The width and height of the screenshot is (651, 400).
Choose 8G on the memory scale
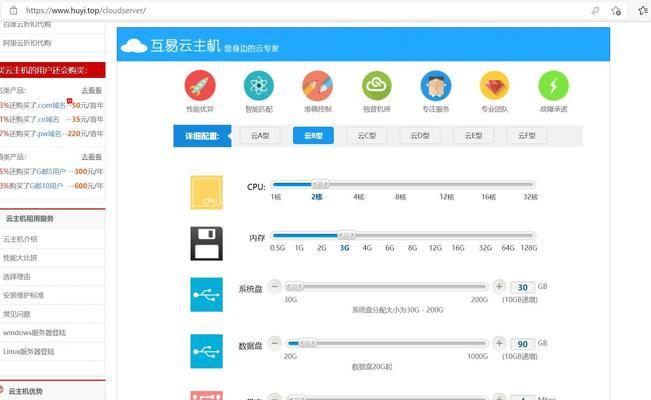pos(412,248)
